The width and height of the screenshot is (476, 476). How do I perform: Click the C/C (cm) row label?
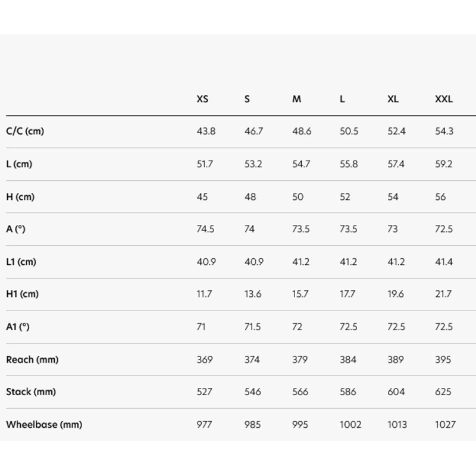(25, 131)
